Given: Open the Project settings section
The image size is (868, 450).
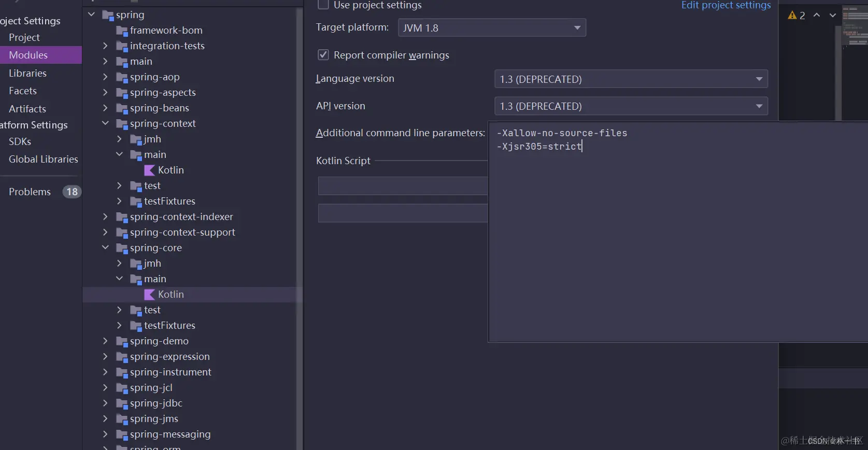Looking at the screenshot, I should point(24,37).
